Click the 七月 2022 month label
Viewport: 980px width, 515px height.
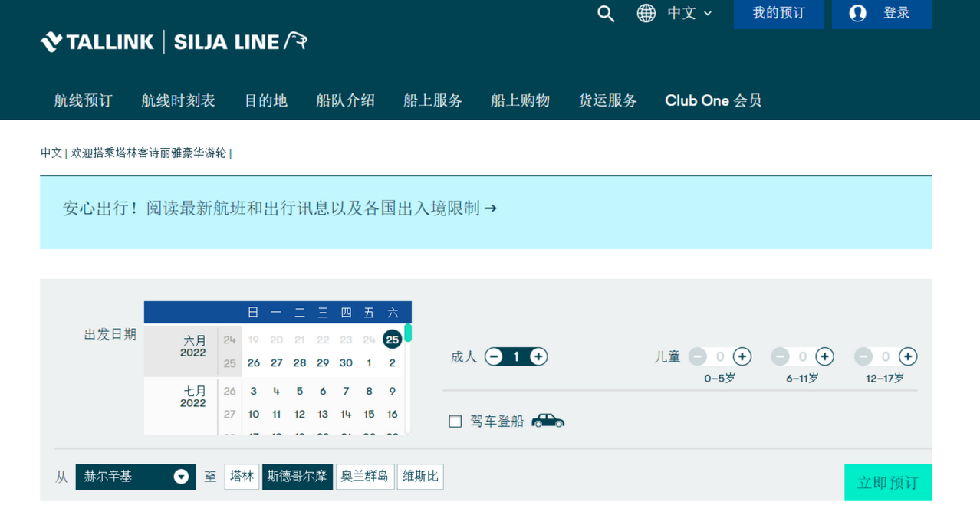coord(194,397)
